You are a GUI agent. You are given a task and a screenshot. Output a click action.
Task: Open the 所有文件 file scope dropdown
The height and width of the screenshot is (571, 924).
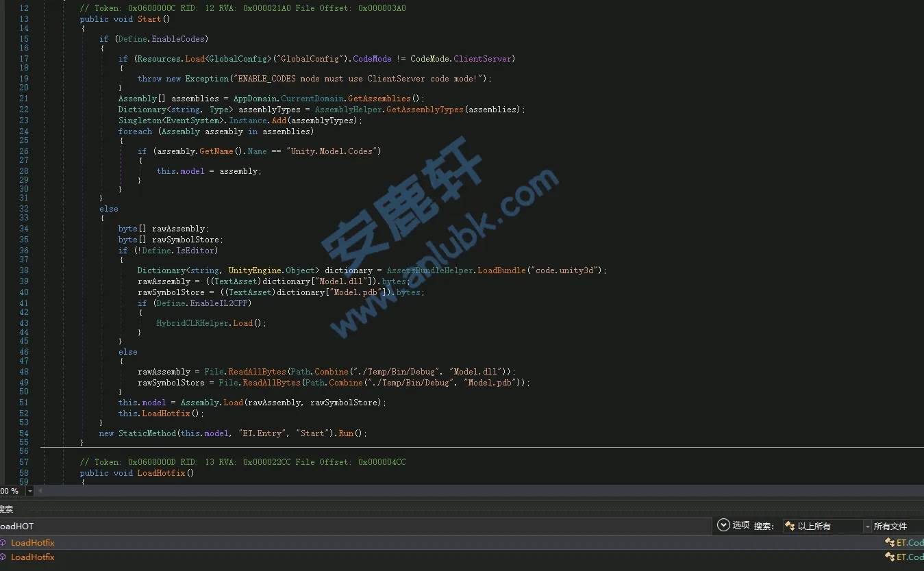[x=898, y=526]
